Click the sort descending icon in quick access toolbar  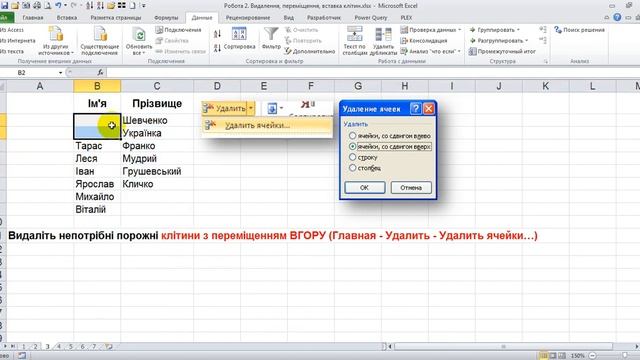pyautogui.click(x=100, y=6)
